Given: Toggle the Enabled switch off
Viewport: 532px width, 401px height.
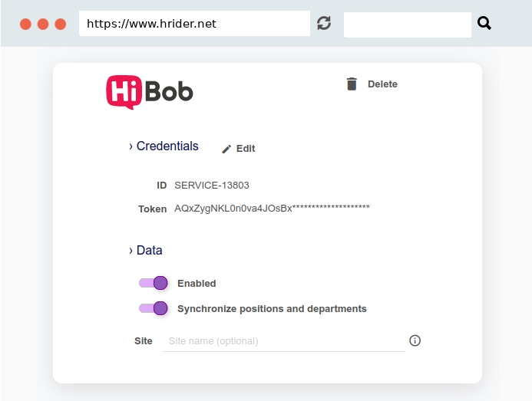Looking at the screenshot, I should coord(154,283).
